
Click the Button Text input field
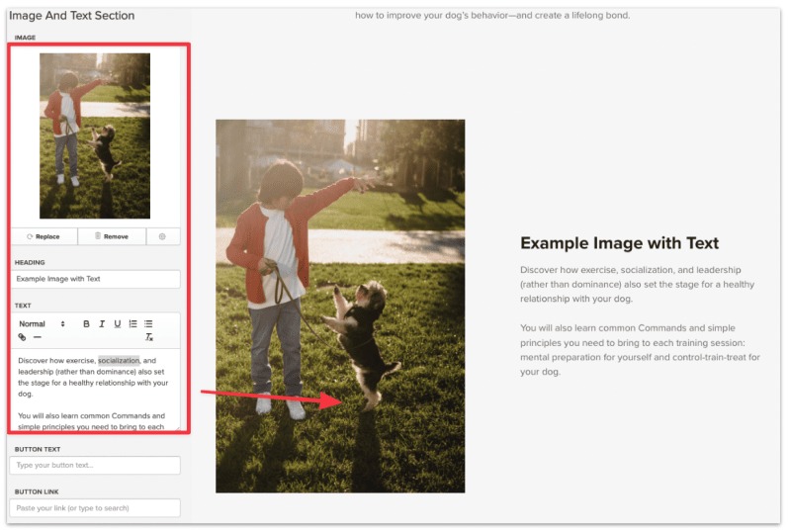pos(95,466)
